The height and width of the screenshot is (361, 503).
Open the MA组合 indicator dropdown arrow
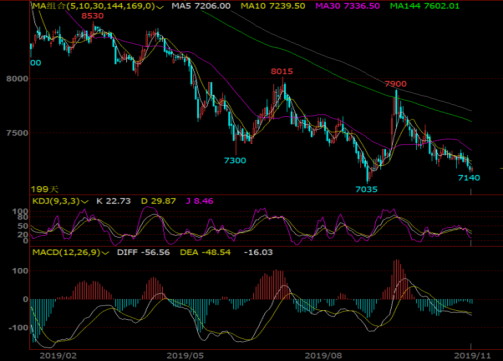click(x=160, y=7)
